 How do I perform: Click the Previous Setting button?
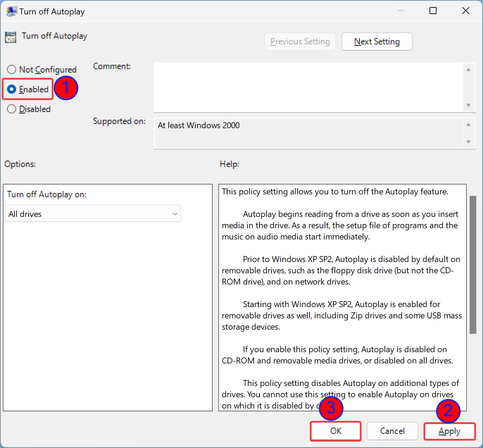300,41
